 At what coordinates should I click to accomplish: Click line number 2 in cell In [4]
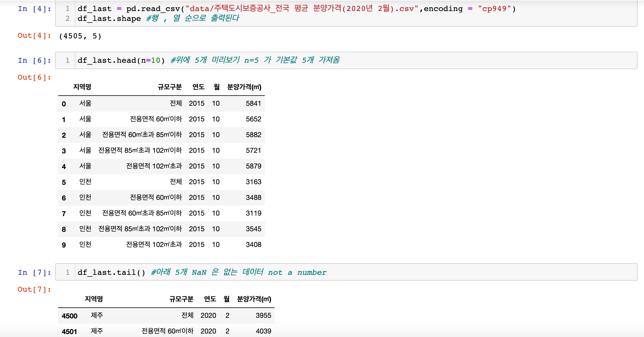point(67,19)
